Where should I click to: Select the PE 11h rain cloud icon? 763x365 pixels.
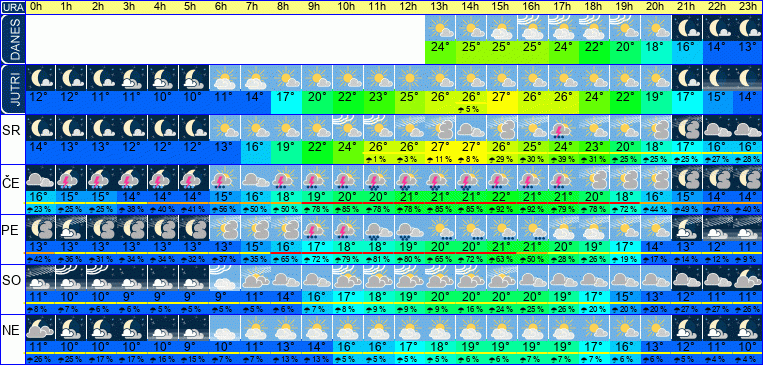[x=379, y=228]
